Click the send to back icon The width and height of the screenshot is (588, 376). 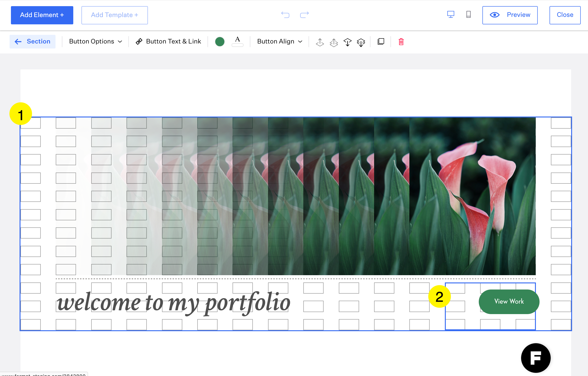click(x=361, y=42)
